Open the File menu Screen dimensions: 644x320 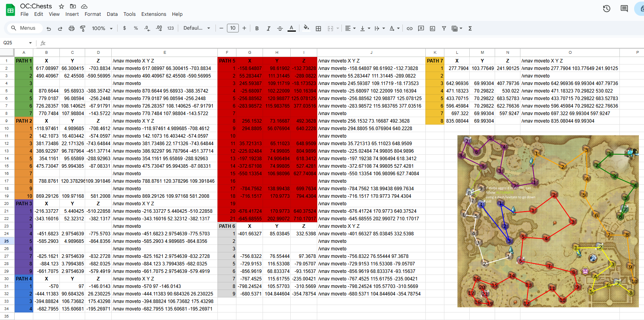25,14
